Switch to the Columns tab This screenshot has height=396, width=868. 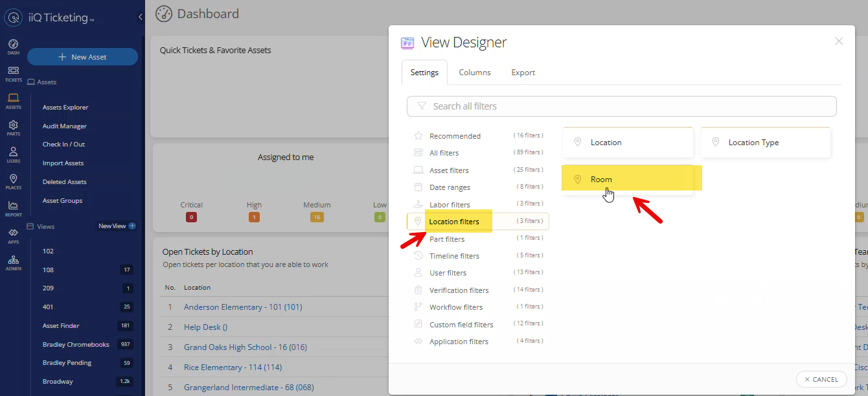[x=475, y=72]
